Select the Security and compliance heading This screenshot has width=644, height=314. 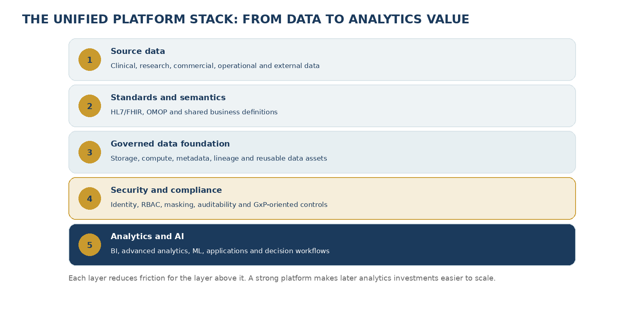pyautogui.click(x=166, y=190)
